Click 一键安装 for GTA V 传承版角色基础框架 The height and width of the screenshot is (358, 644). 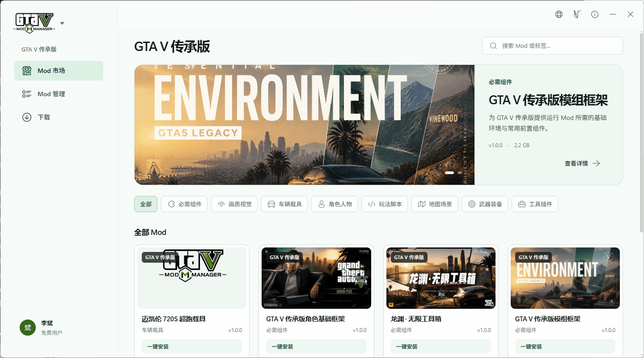[x=316, y=346]
